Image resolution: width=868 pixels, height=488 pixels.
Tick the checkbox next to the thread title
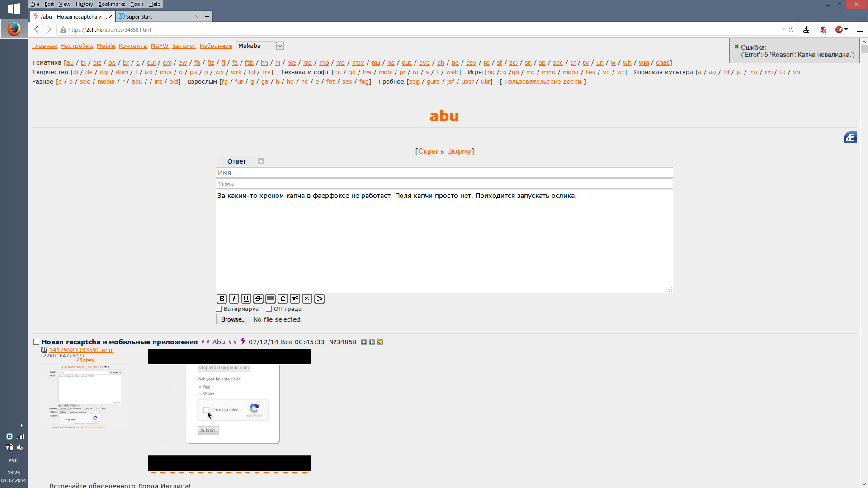[37, 342]
